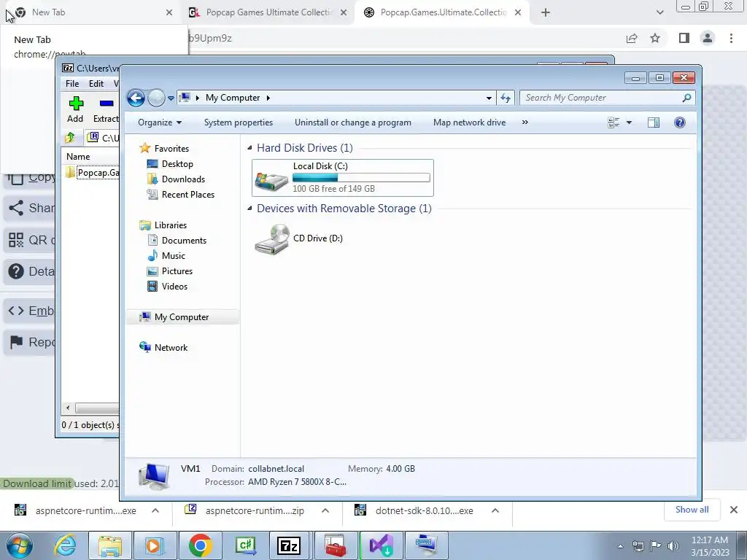Collapse the Hard Disk Drives group
Viewport: 747px width, 560px height.
pos(249,148)
